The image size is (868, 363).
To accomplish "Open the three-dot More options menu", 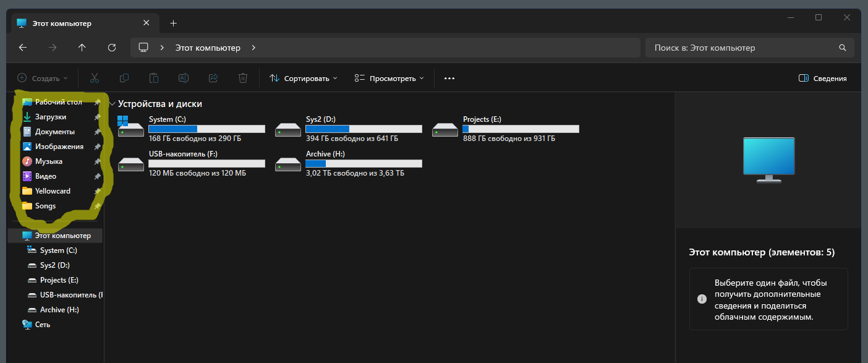I will click(x=449, y=79).
